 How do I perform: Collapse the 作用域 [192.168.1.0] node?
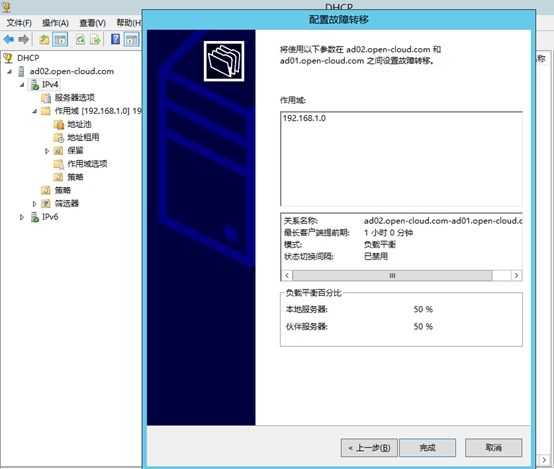35,111
